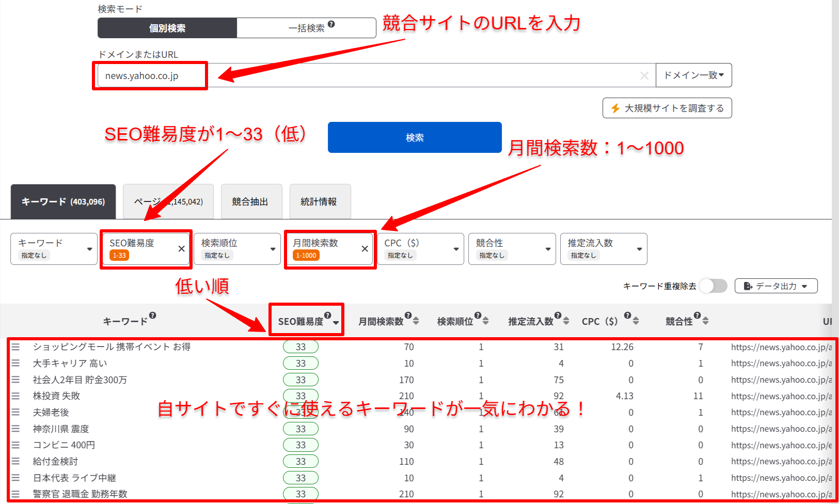Remove the SEO難易度 1-33 filter
The width and height of the screenshot is (839, 504).
(181, 249)
